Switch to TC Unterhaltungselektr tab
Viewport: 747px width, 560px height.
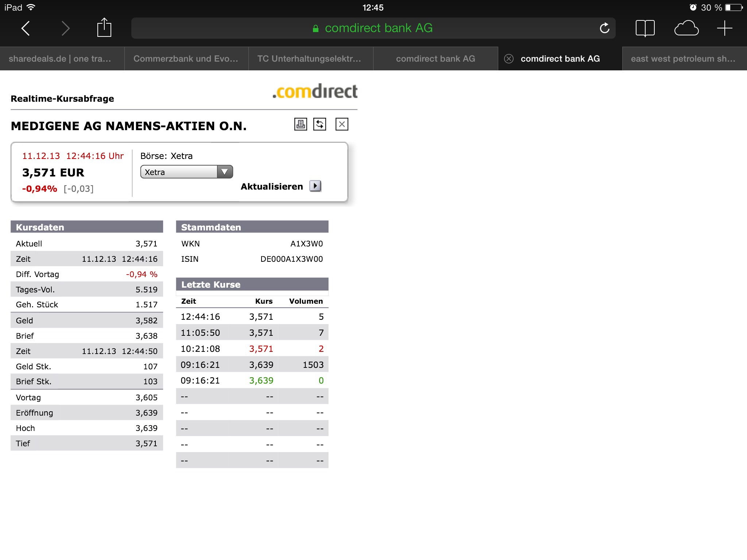(309, 59)
